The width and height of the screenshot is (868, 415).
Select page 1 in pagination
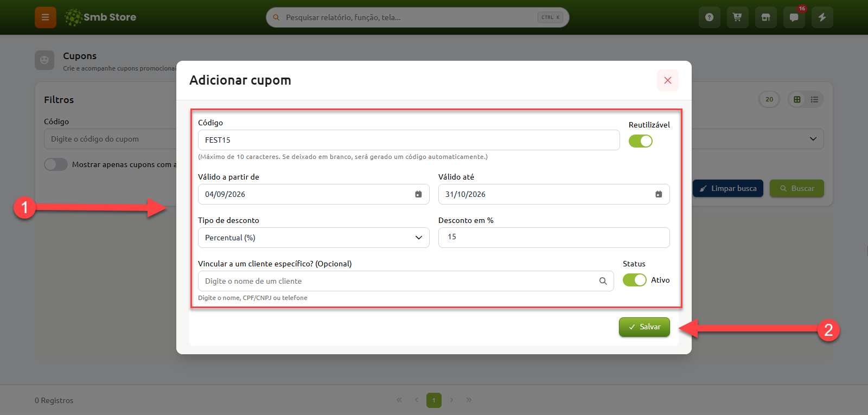[434, 400]
